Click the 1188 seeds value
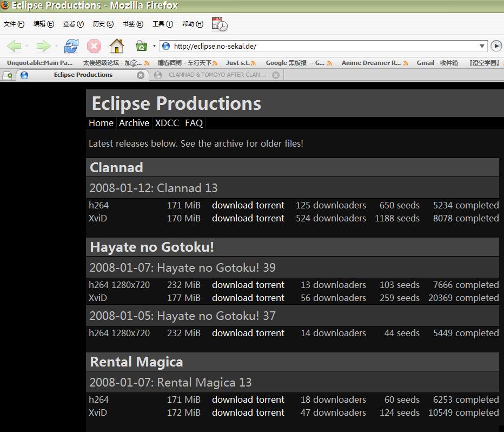Image resolution: width=504 pixels, height=432 pixels. (397, 218)
